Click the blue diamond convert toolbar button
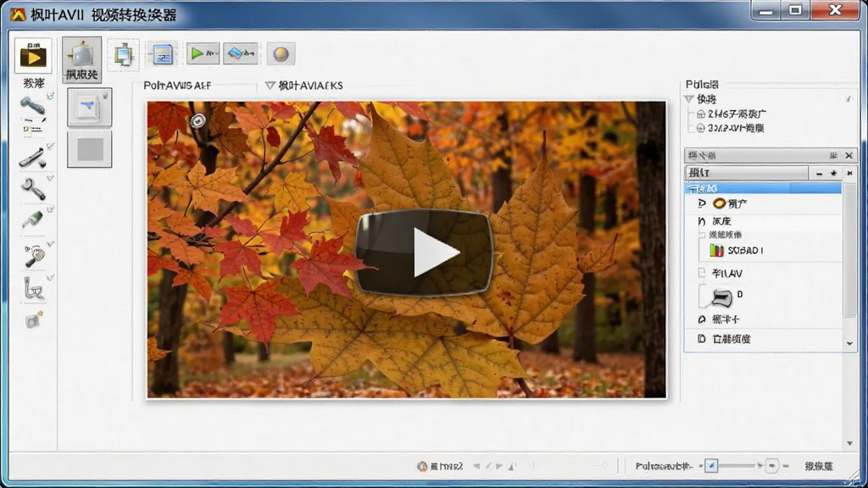The image size is (868, 488). tap(241, 53)
